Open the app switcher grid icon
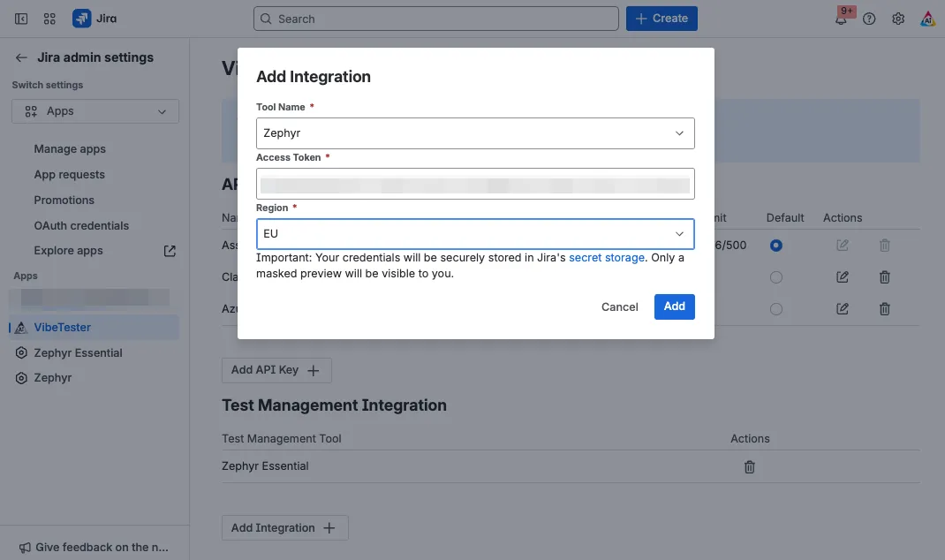The height and width of the screenshot is (560, 945). 49,19
